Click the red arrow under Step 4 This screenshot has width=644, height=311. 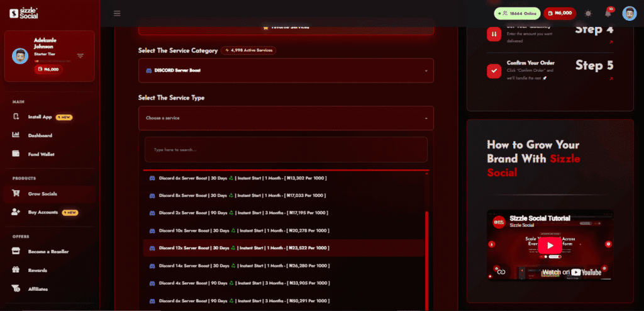(x=611, y=42)
